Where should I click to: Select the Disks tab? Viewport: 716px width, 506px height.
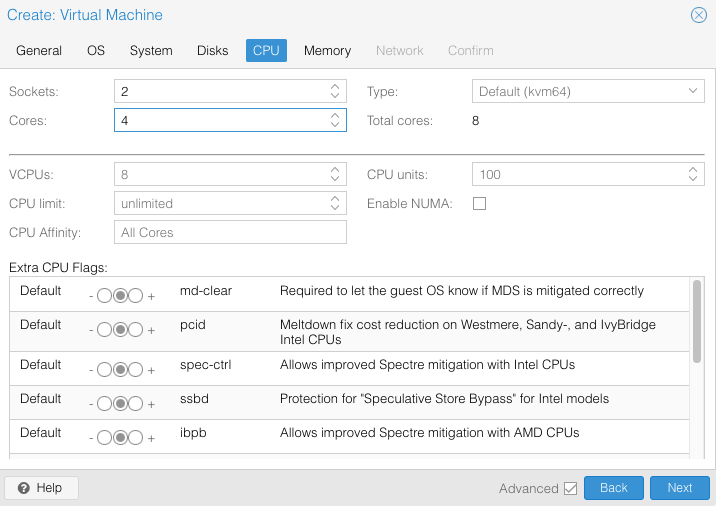(x=212, y=50)
